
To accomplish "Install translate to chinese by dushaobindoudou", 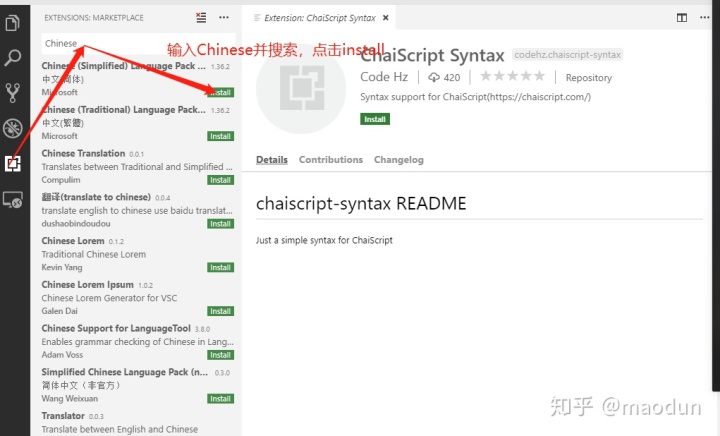I will (x=220, y=224).
